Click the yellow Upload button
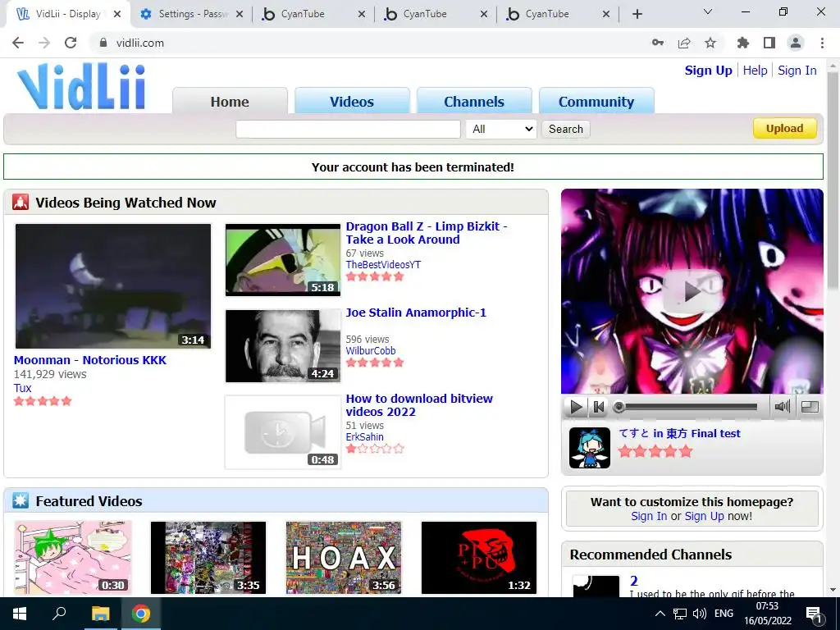 tap(785, 129)
